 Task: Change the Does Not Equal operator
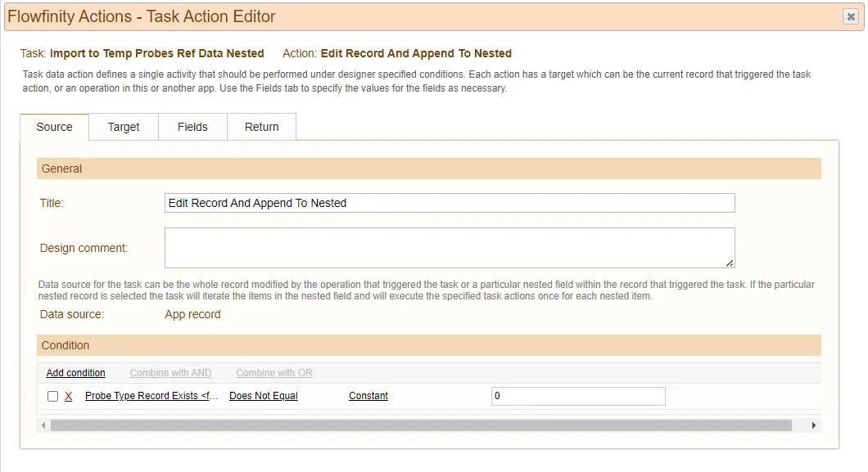coord(264,396)
